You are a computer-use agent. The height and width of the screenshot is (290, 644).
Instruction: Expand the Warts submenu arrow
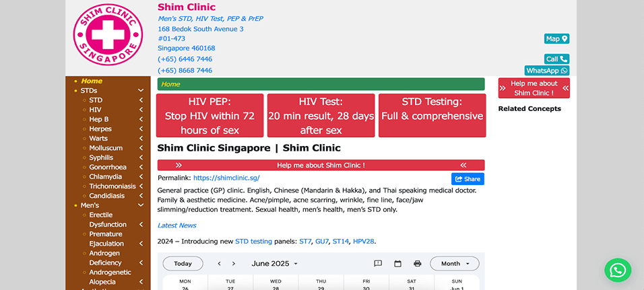tap(141, 139)
